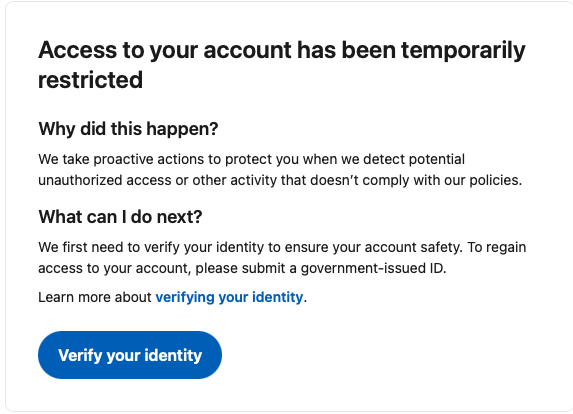Image resolution: width=573 pixels, height=414 pixels.
Task: Select the What can I do next? heading
Action: (x=120, y=217)
